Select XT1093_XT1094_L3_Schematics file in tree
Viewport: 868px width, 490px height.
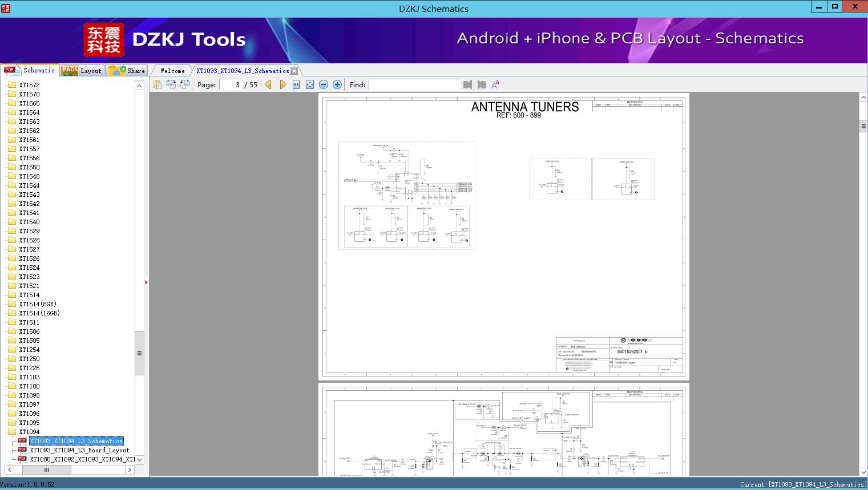pyautogui.click(x=76, y=441)
